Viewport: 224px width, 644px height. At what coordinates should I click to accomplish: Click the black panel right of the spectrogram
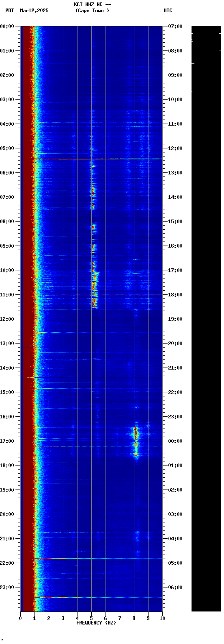coord(206,318)
